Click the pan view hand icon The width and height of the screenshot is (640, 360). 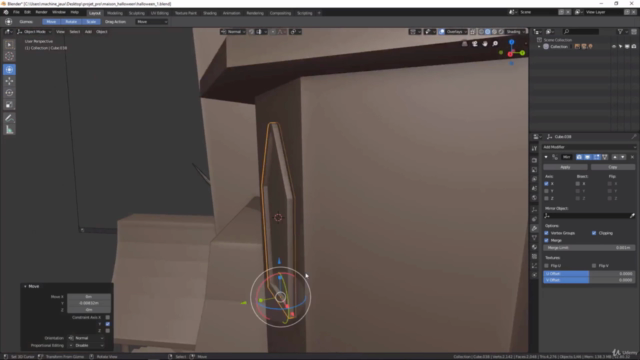click(x=485, y=44)
